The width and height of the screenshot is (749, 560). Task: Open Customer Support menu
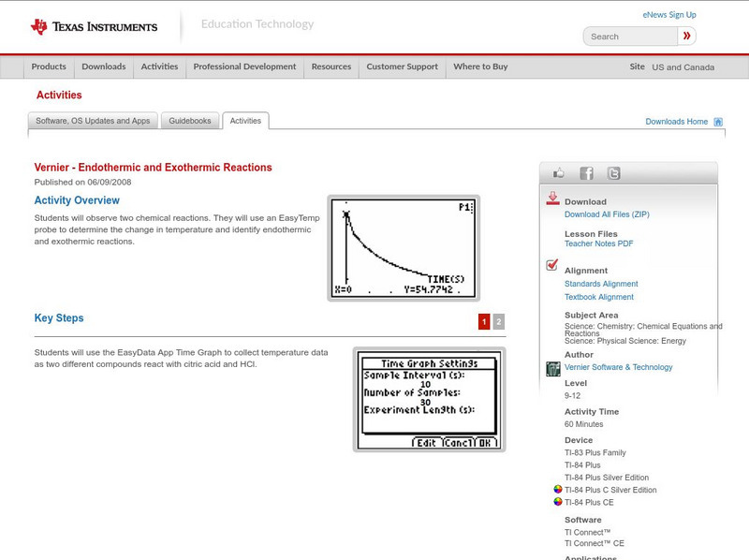(403, 66)
